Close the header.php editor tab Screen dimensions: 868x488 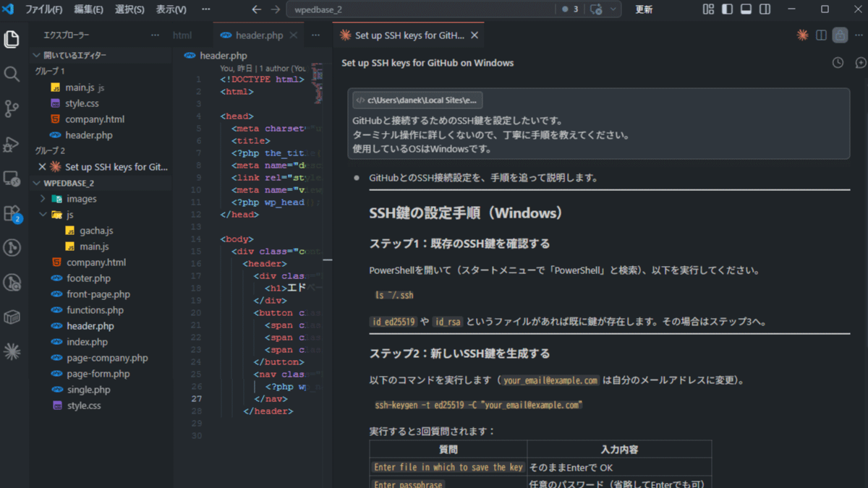tap(293, 35)
